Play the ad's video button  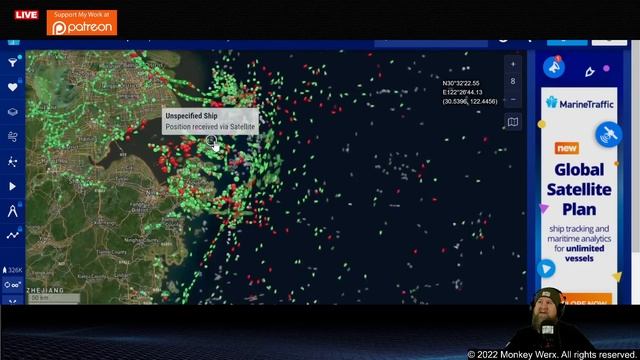tap(546, 269)
